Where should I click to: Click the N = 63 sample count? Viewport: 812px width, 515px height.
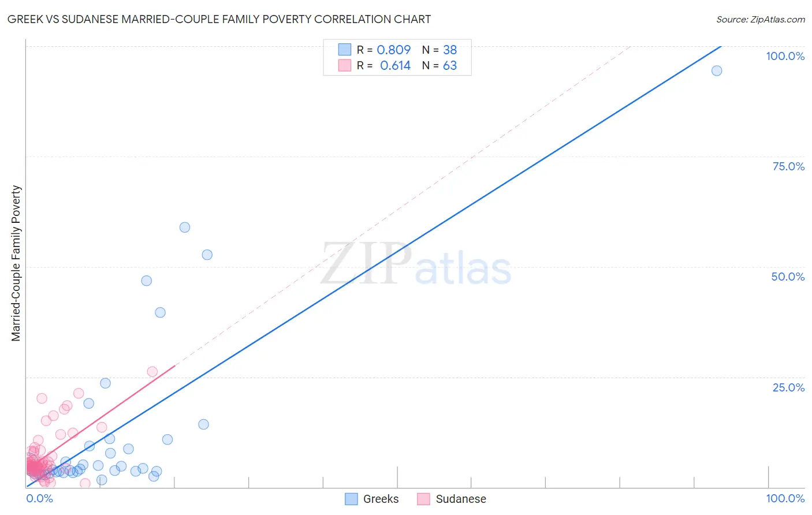(x=439, y=65)
